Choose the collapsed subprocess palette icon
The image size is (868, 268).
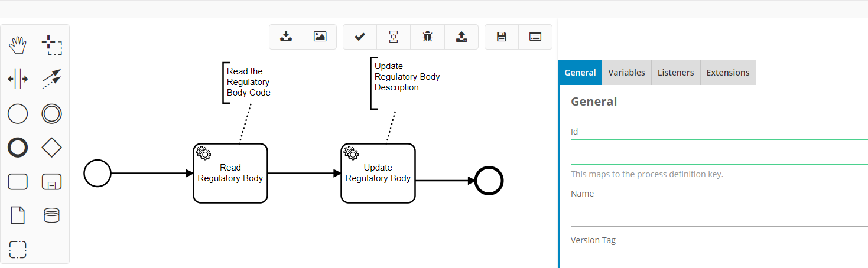(x=52, y=182)
